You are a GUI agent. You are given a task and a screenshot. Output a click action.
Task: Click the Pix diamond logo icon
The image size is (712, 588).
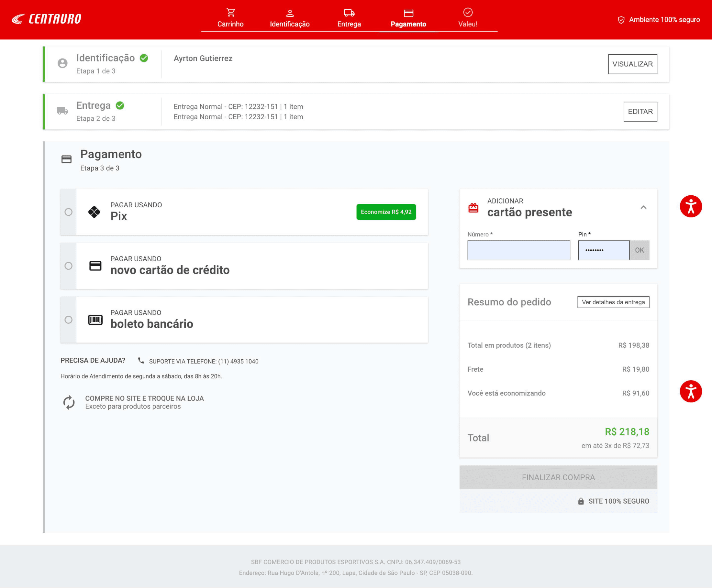[x=94, y=212]
